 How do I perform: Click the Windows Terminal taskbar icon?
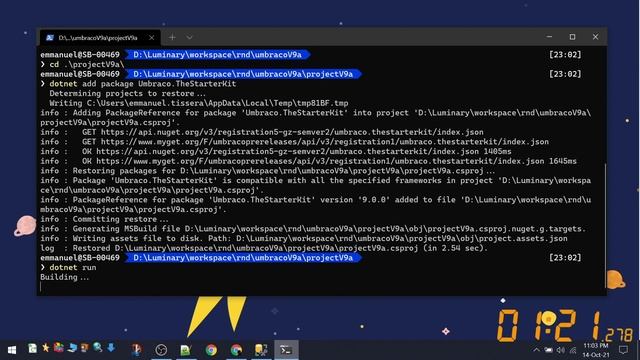tap(286, 350)
